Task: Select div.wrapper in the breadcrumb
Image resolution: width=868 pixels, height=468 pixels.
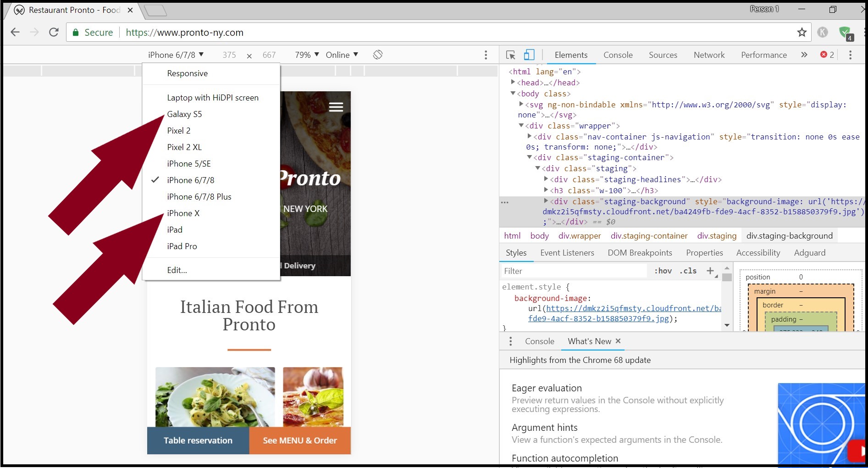Action: tap(580, 236)
